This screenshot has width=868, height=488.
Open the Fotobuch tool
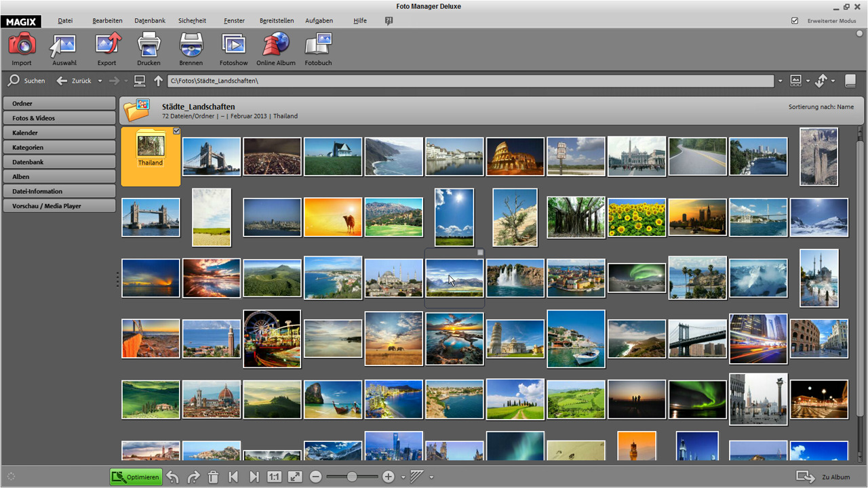click(318, 49)
